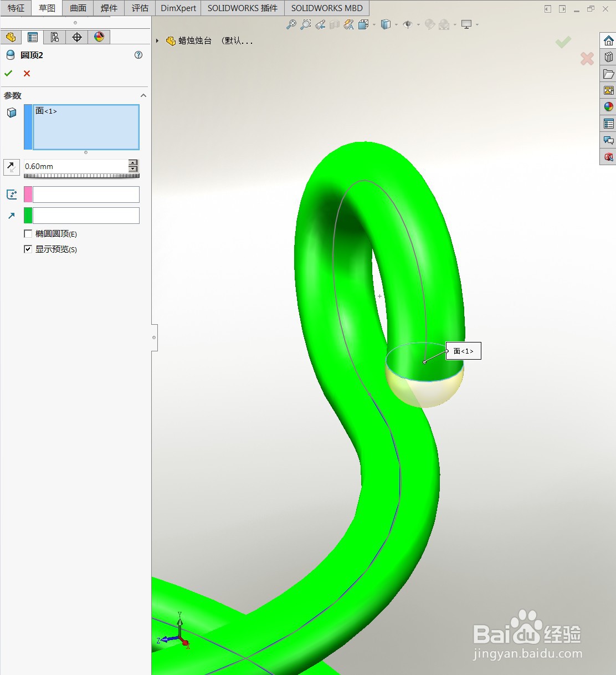Click the Previous View icon
The width and height of the screenshot is (616, 675).
[x=320, y=24]
